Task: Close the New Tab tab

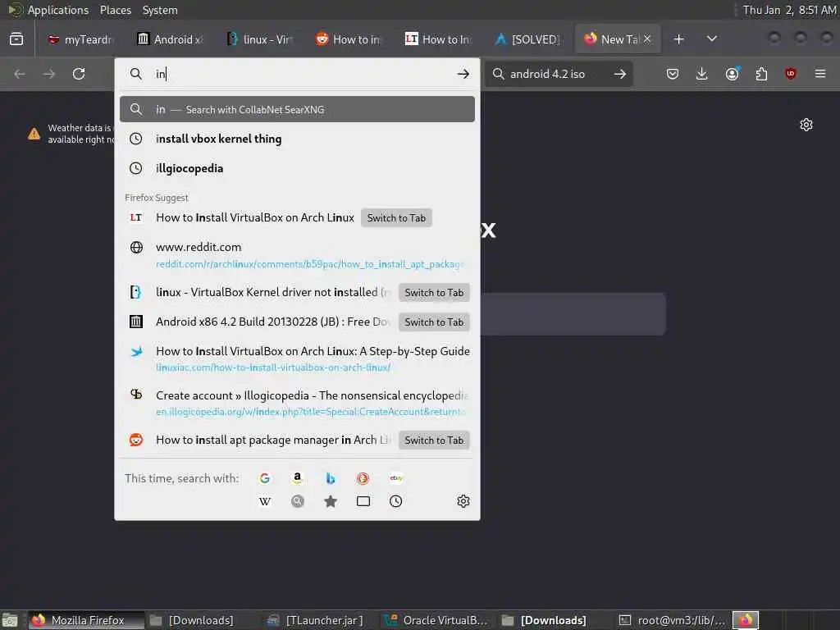Action: [x=647, y=39]
